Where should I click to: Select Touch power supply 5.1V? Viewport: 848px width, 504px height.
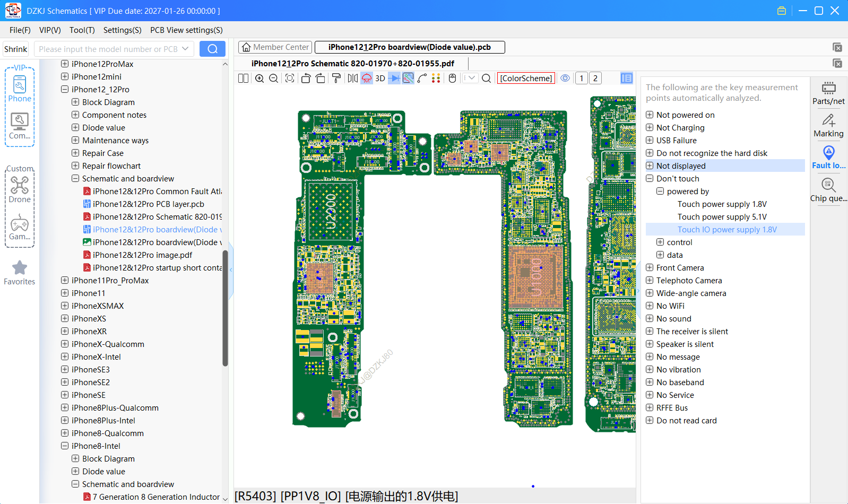click(x=722, y=216)
